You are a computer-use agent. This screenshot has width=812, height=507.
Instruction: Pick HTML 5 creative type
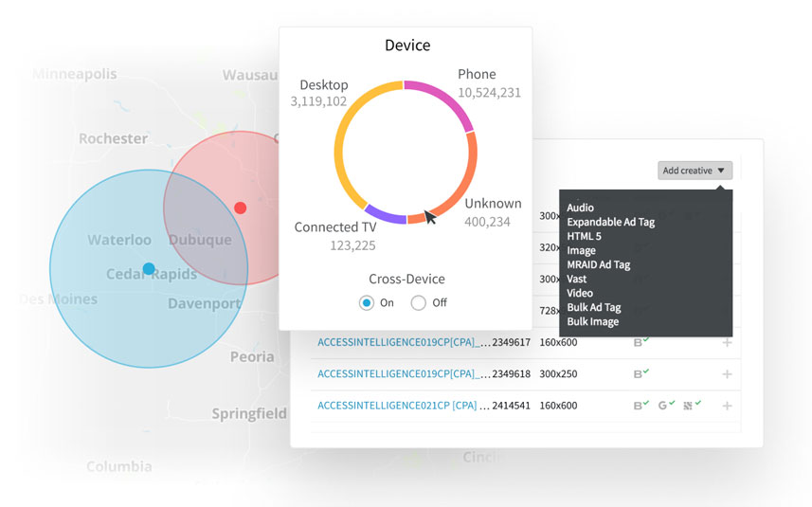click(x=584, y=236)
